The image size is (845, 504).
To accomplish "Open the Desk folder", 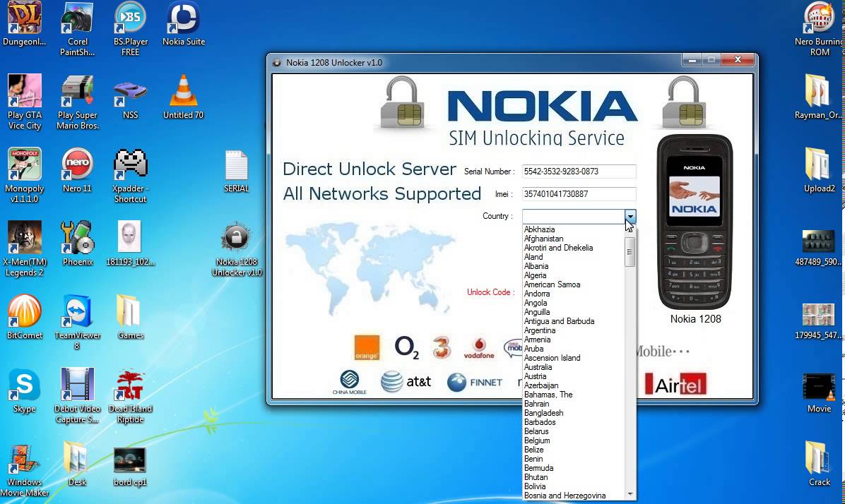I will click(x=76, y=464).
